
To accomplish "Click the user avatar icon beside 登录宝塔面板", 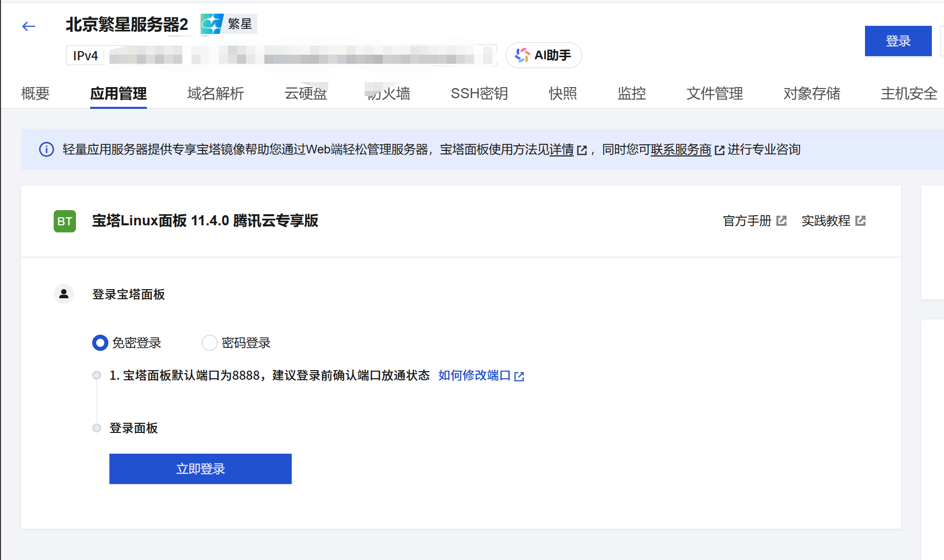I will click(x=64, y=294).
